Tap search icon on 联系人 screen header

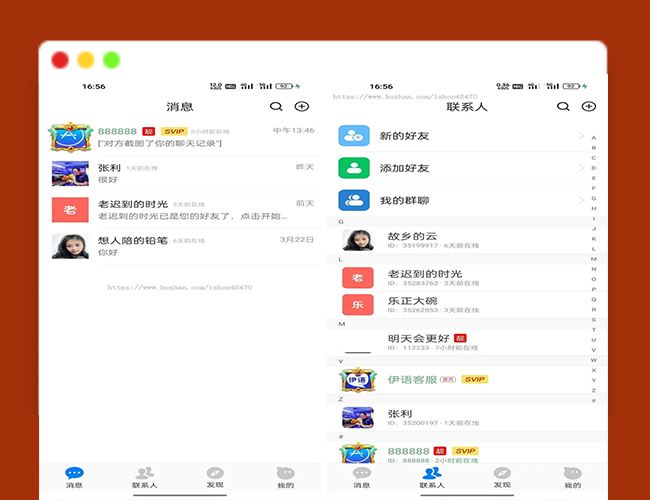click(563, 106)
